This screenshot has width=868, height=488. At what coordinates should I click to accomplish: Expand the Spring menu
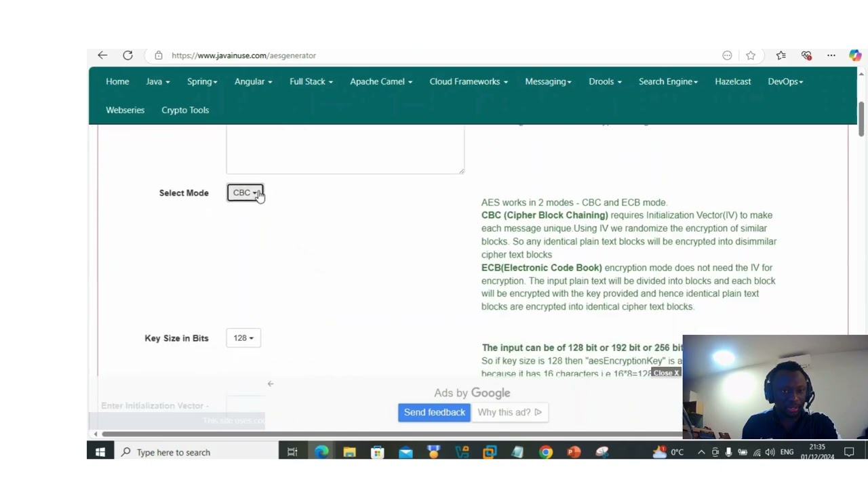(x=202, y=81)
